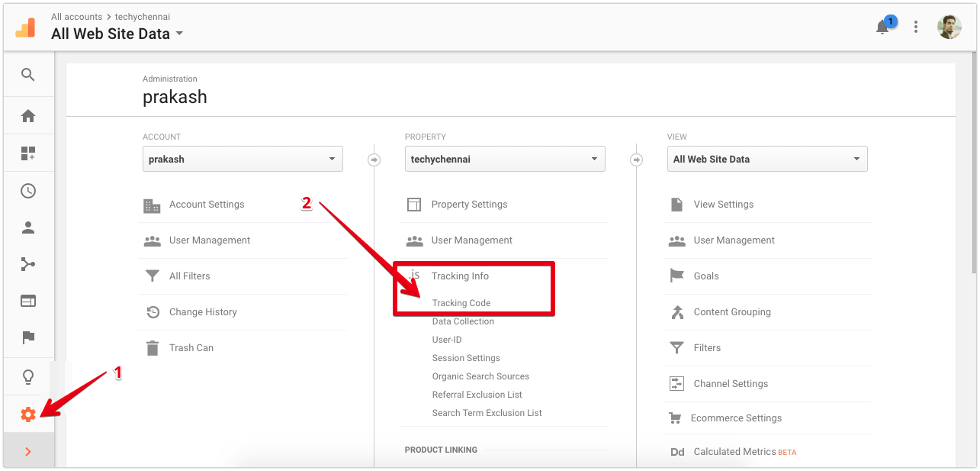
Task: Open User Management under View
Action: pyautogui.click(x=734, y=240)
